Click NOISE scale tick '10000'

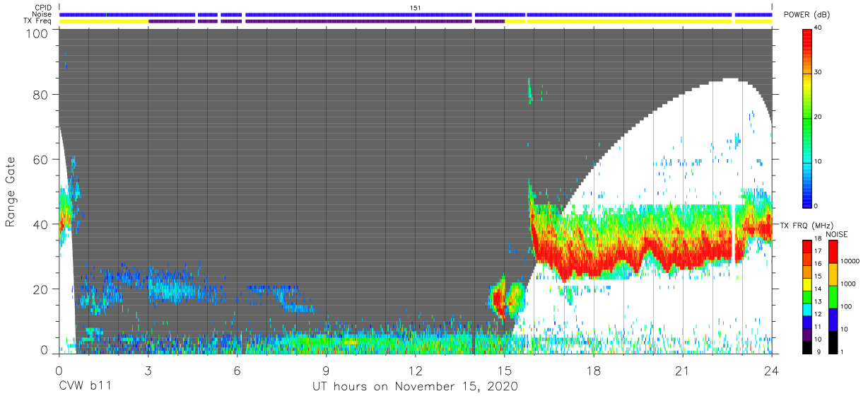point(852,261)
